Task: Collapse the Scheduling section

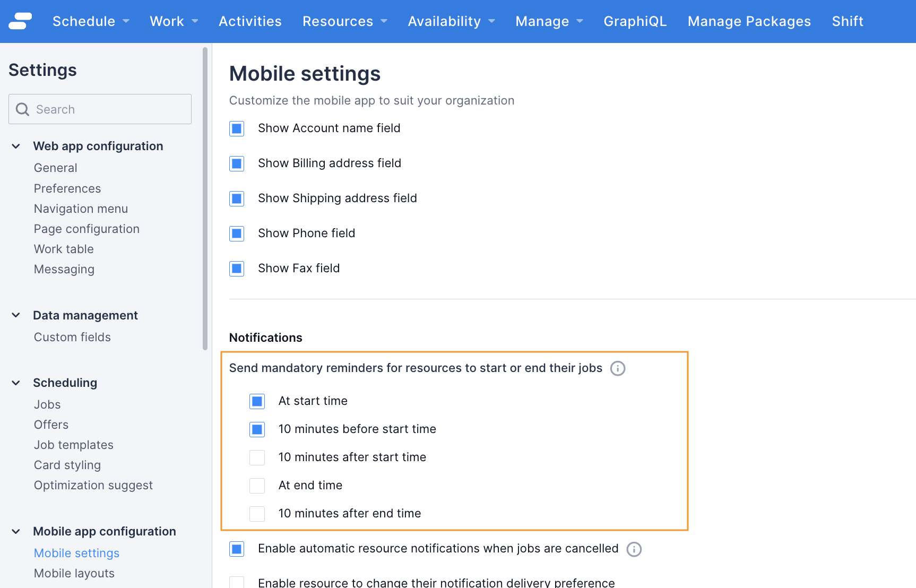Action: 15,383
